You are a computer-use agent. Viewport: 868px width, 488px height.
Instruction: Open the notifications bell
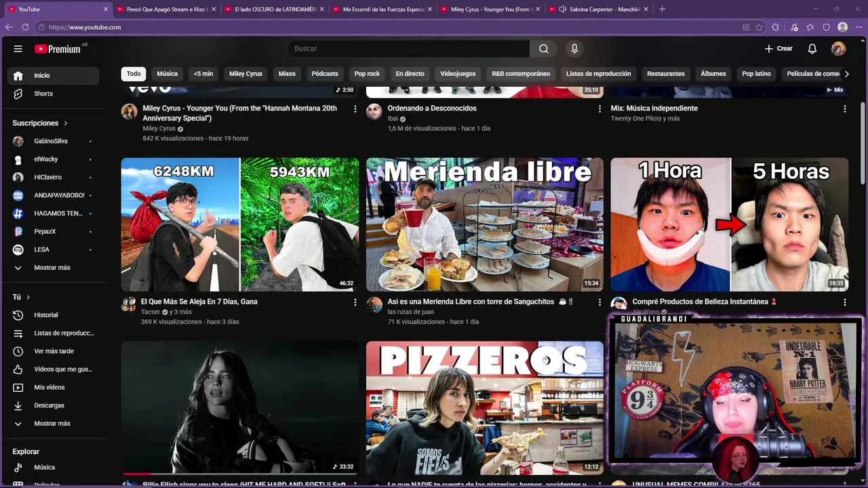(812, 49)
